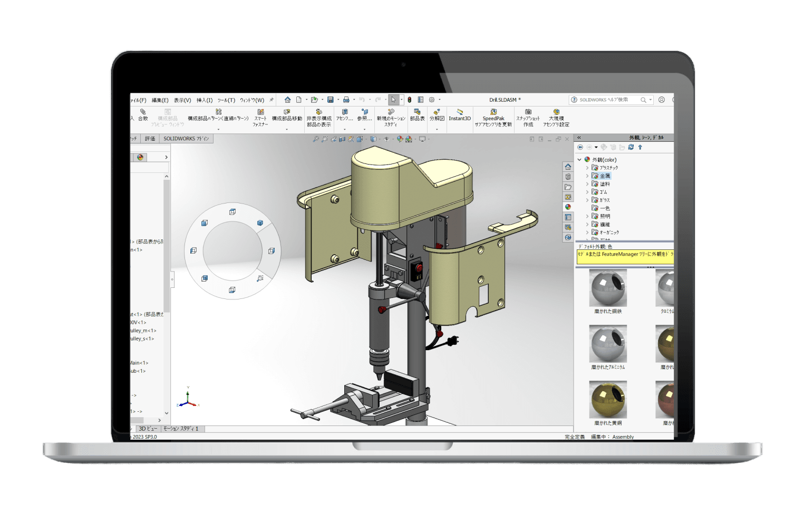Toggle the arrow selection tool
785x532 pixels.
394,99
